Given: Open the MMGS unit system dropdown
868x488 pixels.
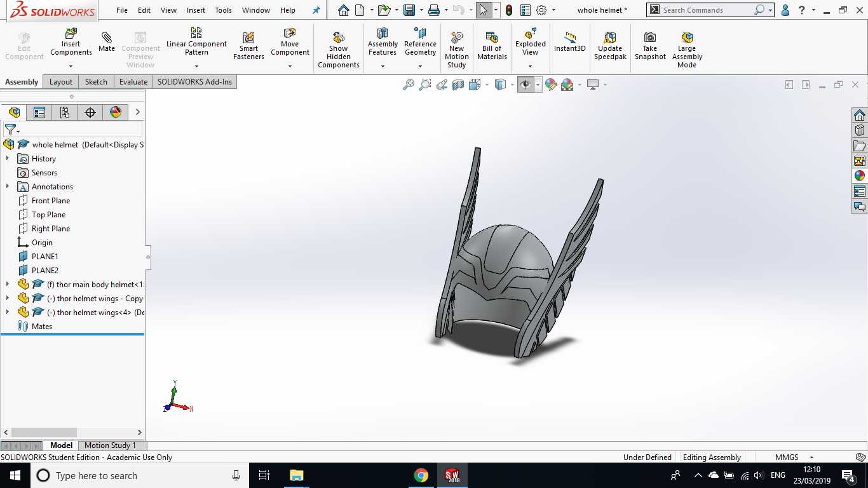Looking at the screenshot, I should click(x=811, y=457).
